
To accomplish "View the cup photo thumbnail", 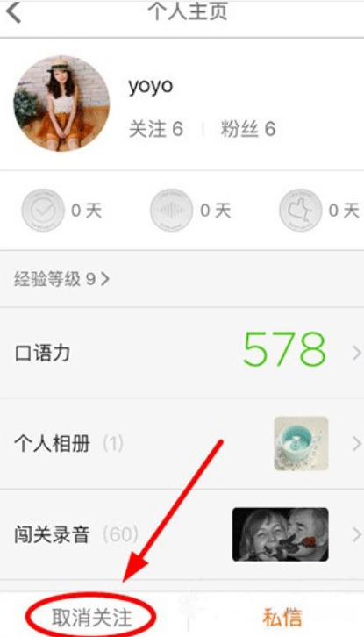I will coord(301,444).
